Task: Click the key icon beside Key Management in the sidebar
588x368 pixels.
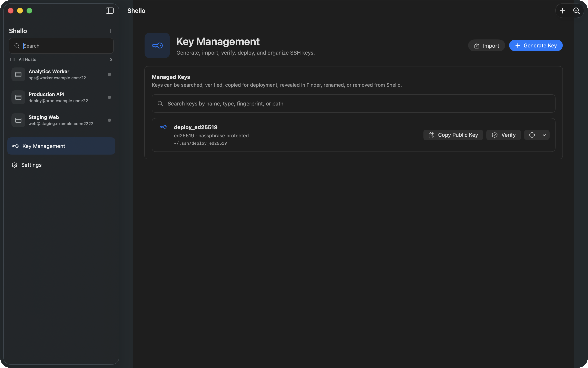Action: click(15, 146)
